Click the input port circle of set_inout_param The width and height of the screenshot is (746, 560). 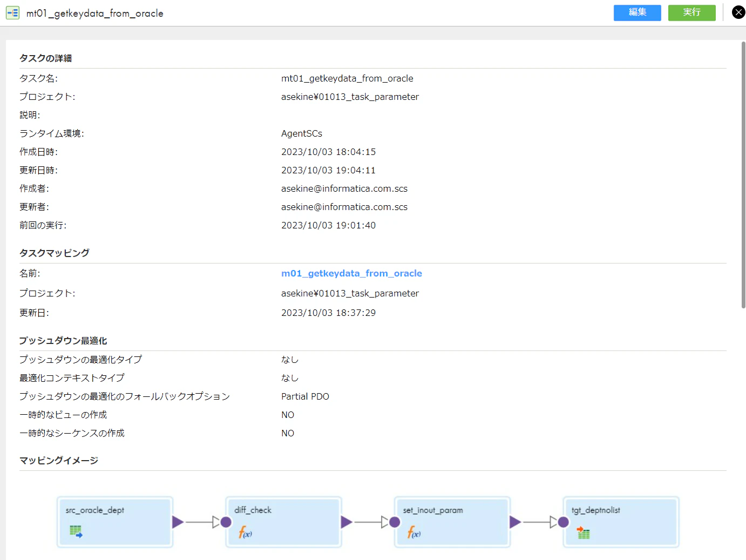[x=395, y=522]
